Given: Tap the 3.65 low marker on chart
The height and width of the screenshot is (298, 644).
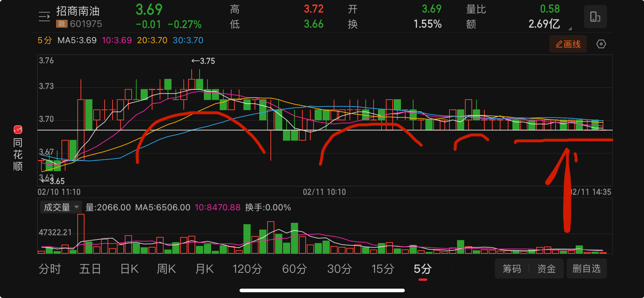Looking at the screenshot, I should tap(53, 181).
